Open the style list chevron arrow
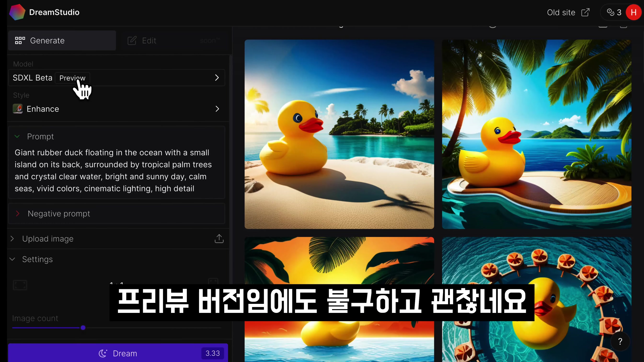This screenshot has height=362, width=644. coord(217,109)
